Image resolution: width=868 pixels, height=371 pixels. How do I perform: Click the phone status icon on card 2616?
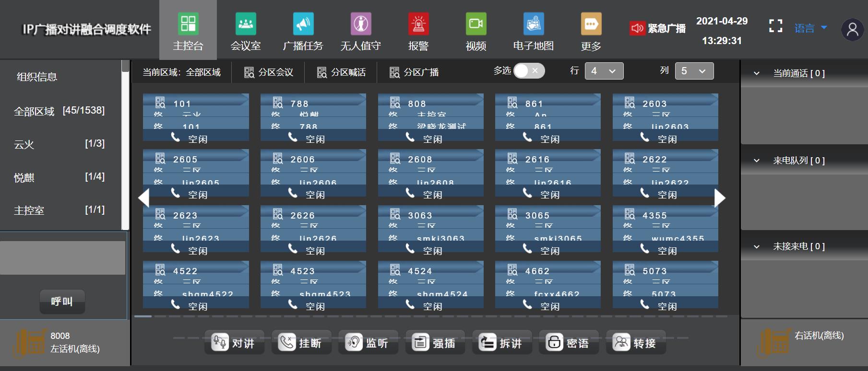point(527,193)
